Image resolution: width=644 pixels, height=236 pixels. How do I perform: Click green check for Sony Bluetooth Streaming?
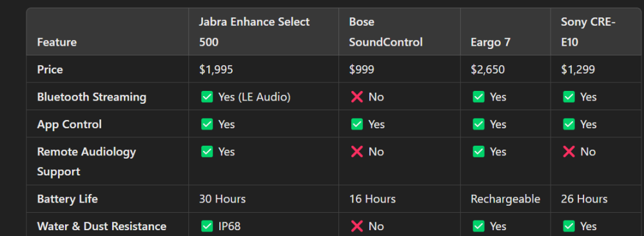(x=569, y=97)
